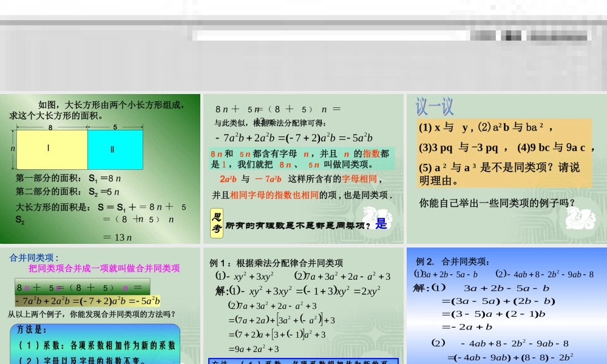
Task: Click the question 你能自己举出一些同类项的例子吗?
Action: [x=497, y=203]
